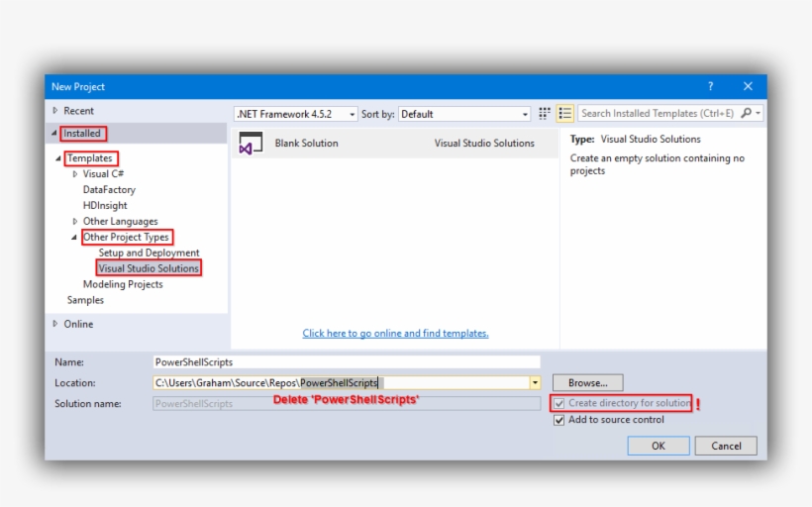This screenshot has width=812, height=507.
Task: Toggle Create directory for solution checkbox
Action: click(x=558, y=403)
